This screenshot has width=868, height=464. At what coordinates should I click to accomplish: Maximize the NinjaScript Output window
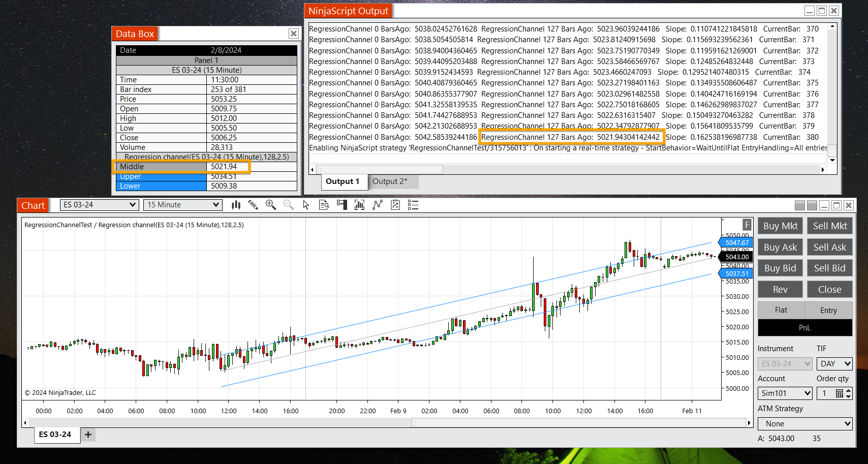[822, 11]
